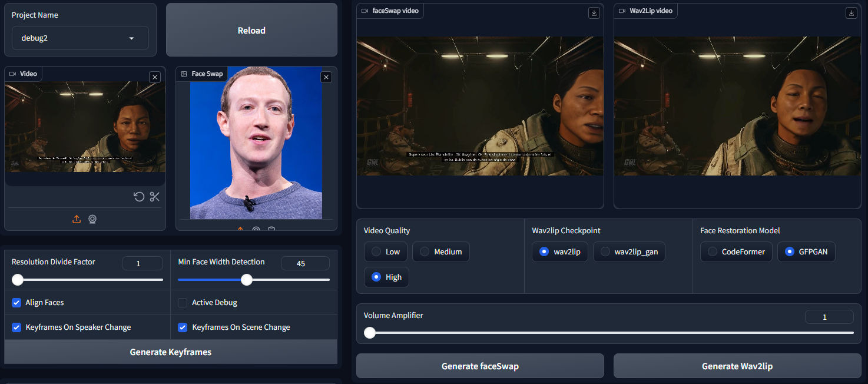The image size is (868, 384).
Task: Click the Generate Keyframes button
Action: click(170, 352)
